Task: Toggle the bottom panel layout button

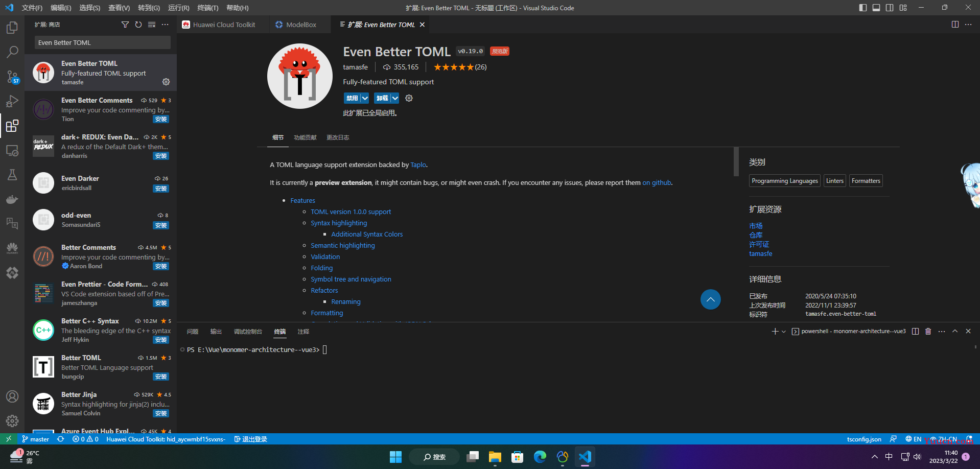Action: point(876,8)
